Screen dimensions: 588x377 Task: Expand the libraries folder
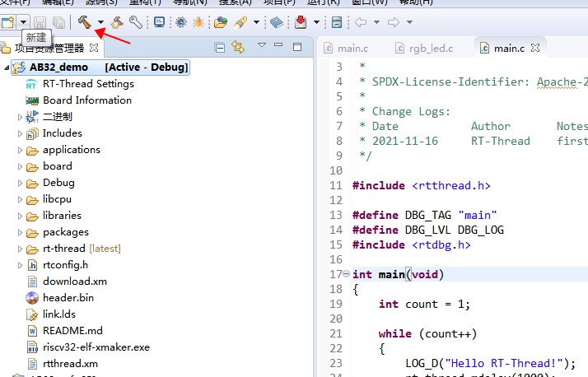(x=20, y=216)
